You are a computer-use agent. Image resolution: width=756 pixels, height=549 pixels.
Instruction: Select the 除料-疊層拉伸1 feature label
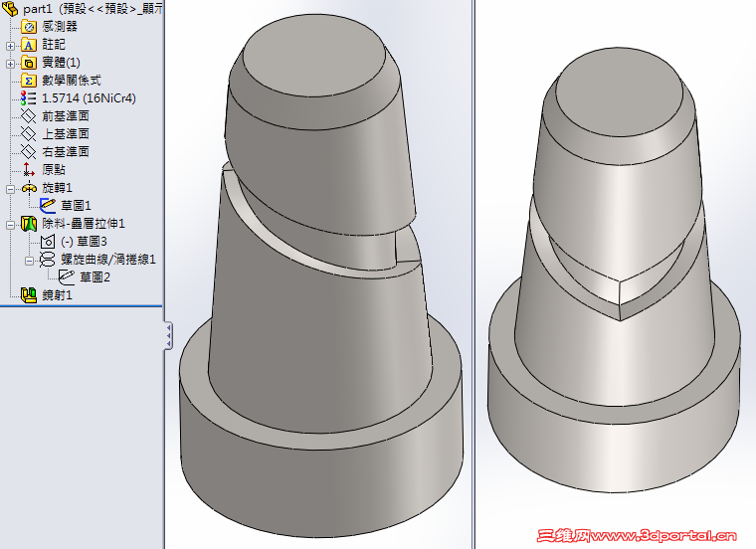pos(84,223)
